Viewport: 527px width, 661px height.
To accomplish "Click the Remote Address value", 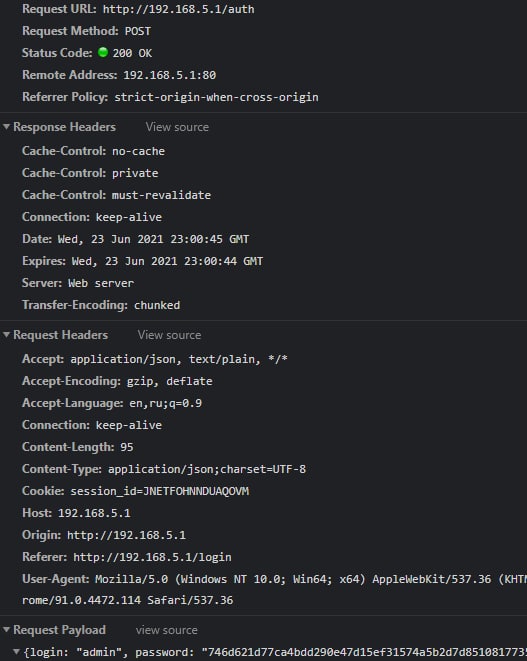I will pyautogui.click(x=169, y=75).
